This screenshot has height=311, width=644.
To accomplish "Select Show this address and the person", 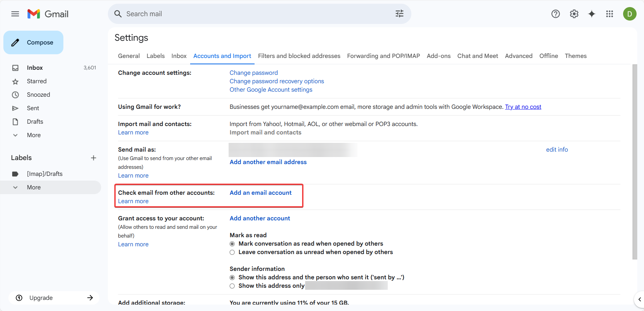I will pyautogui.click(x=232, y=278).
